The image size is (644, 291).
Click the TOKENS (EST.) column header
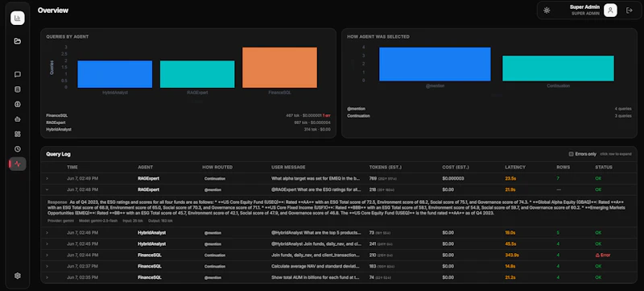386,168
